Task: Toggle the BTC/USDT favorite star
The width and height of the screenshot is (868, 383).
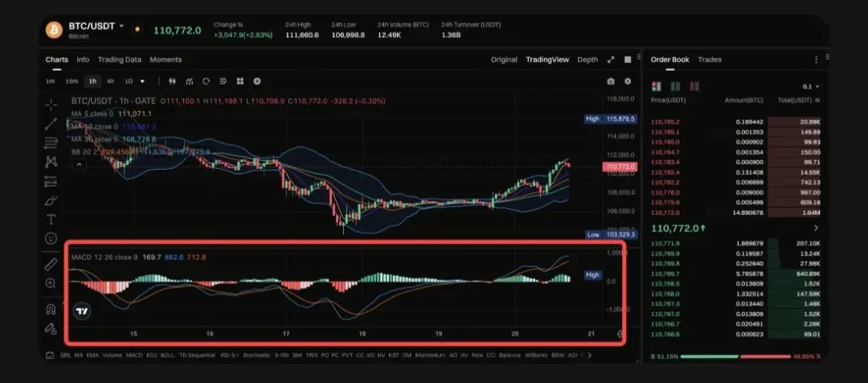Action: coord(137,28)
